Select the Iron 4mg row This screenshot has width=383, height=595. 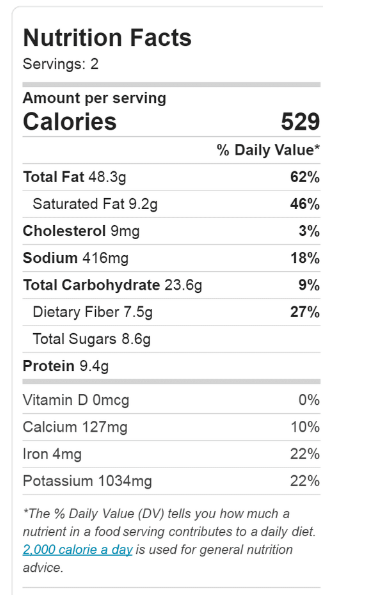click(x=172, y=454)
